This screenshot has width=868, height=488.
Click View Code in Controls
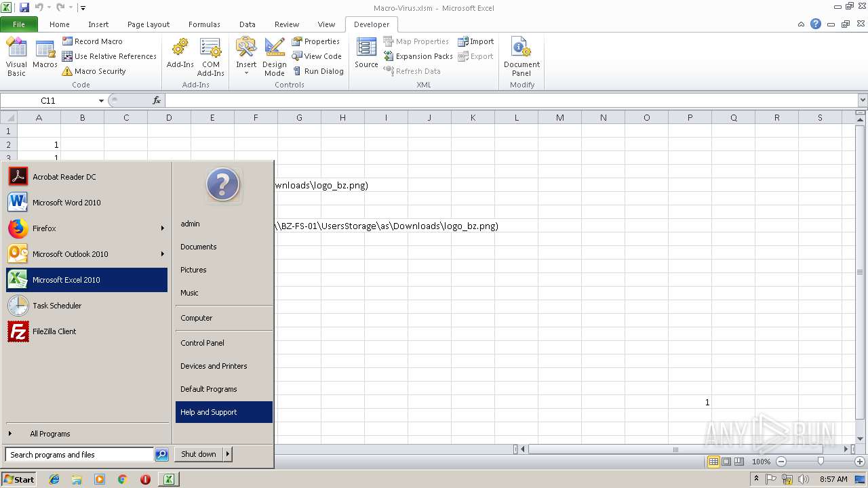[317, 56]
